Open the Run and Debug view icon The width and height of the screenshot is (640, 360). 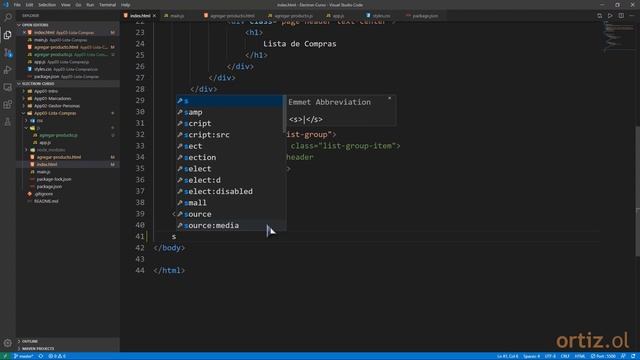coord(7,70)
